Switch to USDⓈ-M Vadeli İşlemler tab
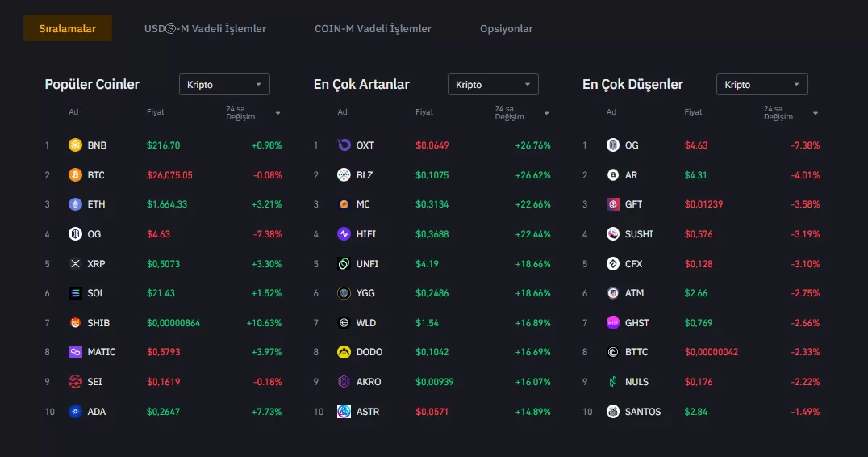 point(205,29)
